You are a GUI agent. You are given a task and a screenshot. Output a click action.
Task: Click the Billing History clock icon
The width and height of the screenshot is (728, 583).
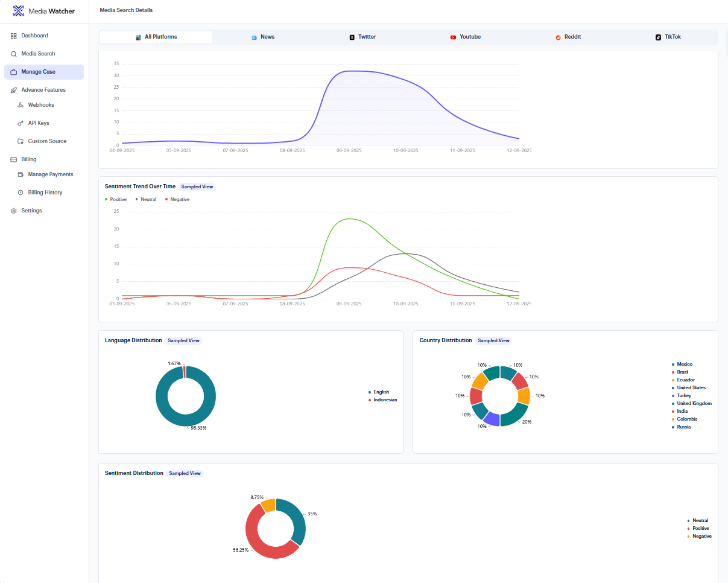click(x=21, y=193)
